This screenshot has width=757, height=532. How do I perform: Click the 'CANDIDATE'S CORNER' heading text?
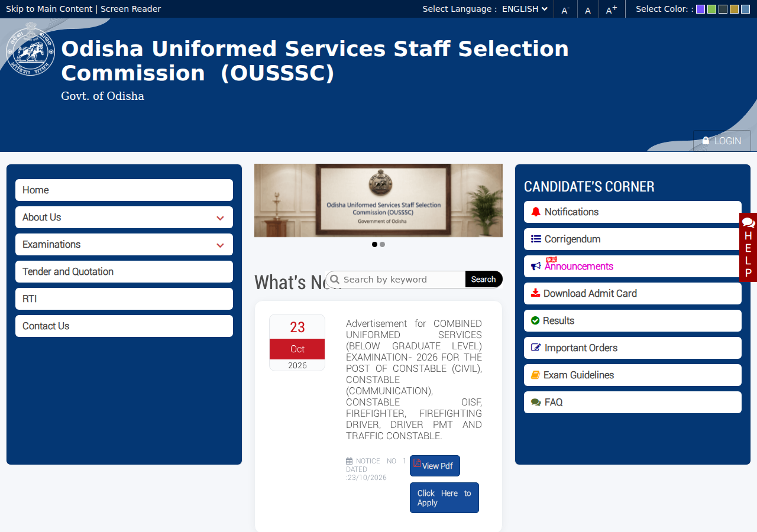pyautogui.click(x=589, y=187)
